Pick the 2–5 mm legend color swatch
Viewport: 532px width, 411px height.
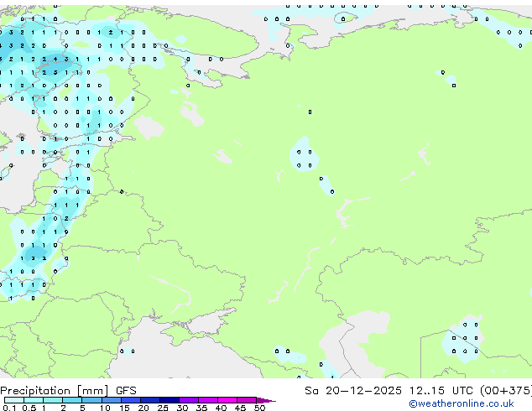(x=72, y=400)
